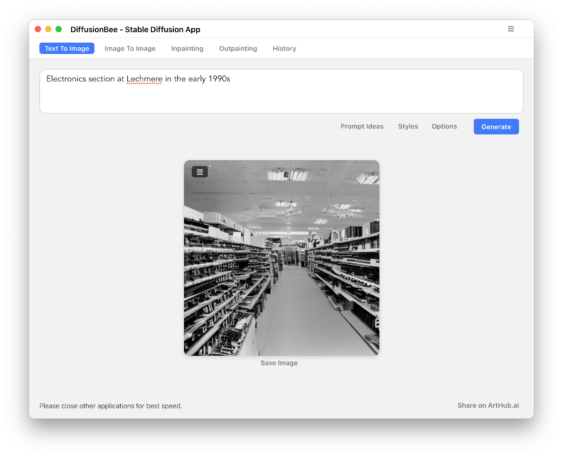563x457 pixels.
Task: Click inside the prompt text field
Action: 282,92
